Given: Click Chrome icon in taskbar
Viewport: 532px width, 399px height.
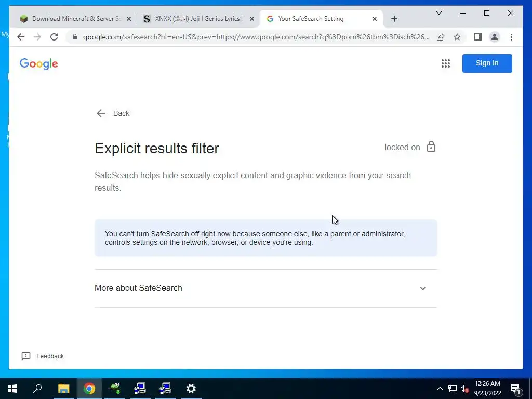Looking at the screenshot, I should pos(89,389).
